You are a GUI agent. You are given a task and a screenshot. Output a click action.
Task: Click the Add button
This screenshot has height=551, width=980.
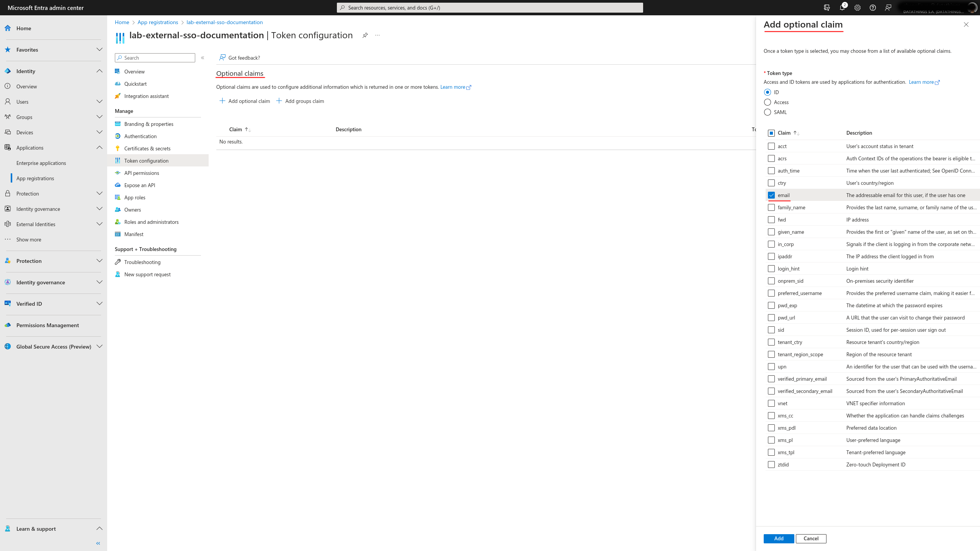coord(779,538)
